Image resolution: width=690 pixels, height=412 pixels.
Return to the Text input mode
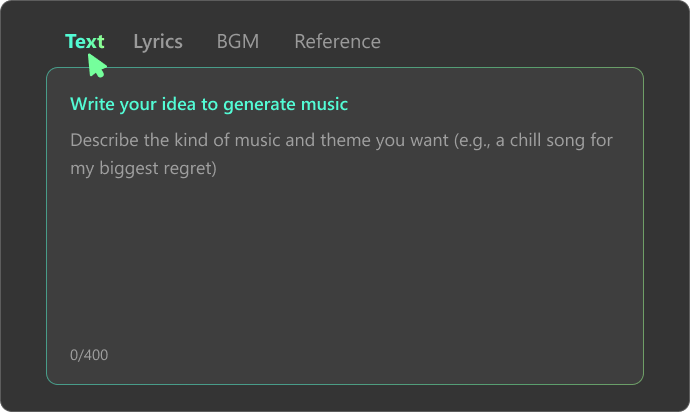point(84,42)
